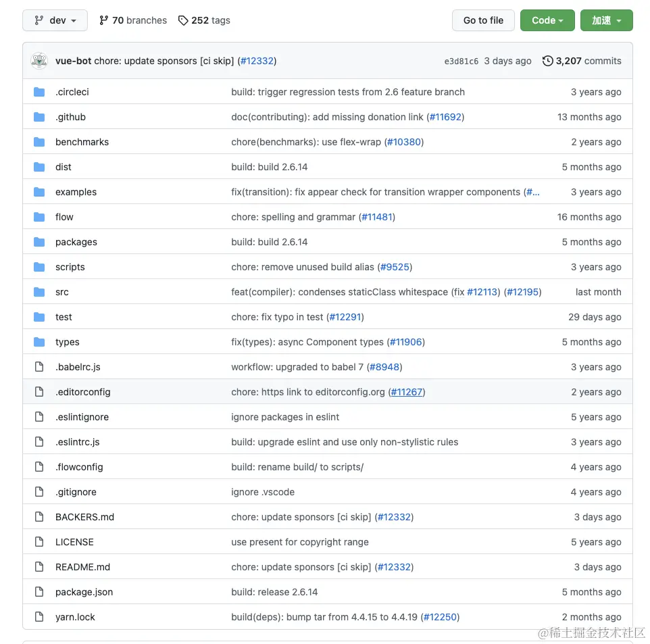Open the README.md file name
This screenshot has height=644, width=650.
(x=83, y=567)
